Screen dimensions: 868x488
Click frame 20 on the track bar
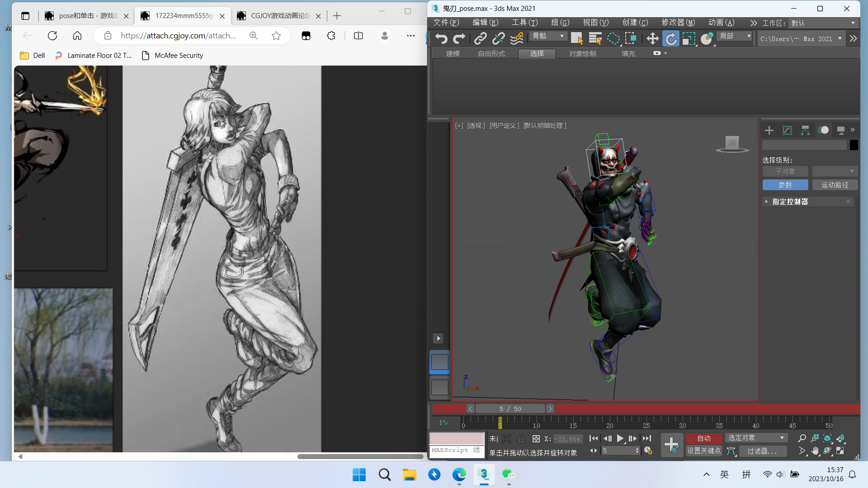(x=609, y=423)
